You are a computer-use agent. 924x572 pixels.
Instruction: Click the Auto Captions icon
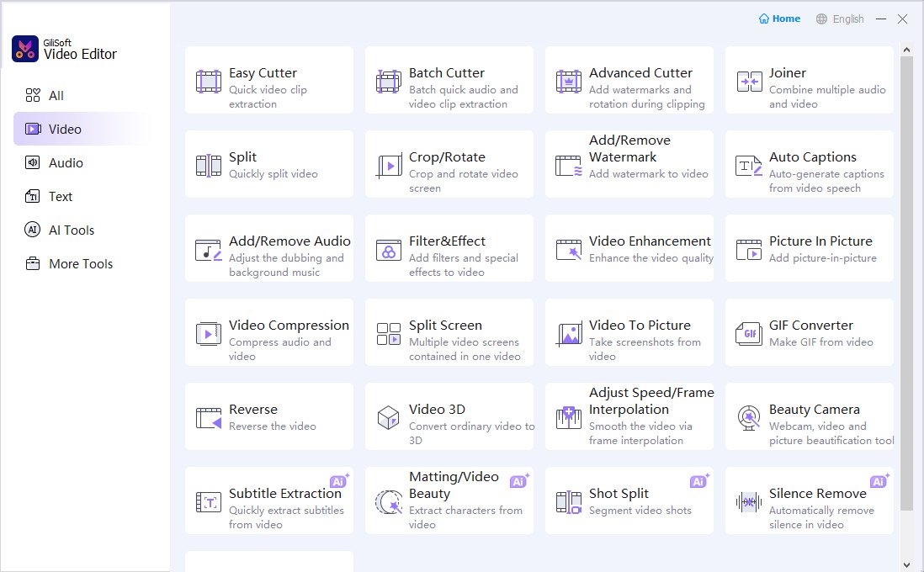(x=749, y=166)
